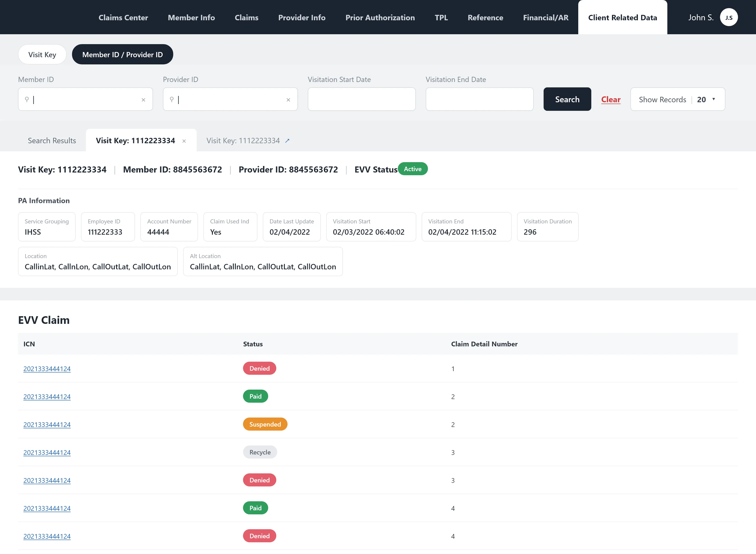Switch to Visit Key search mode
This screenshot has width=756, height=554.
42,54
